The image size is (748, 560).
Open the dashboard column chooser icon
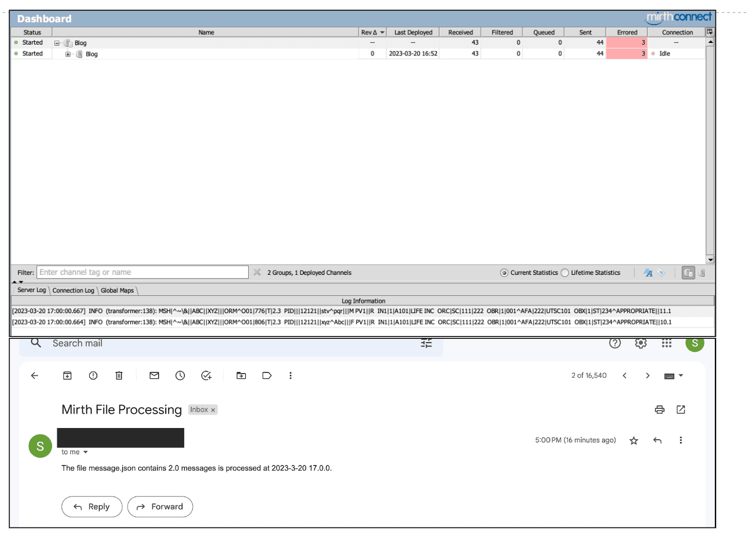(710, 32)
